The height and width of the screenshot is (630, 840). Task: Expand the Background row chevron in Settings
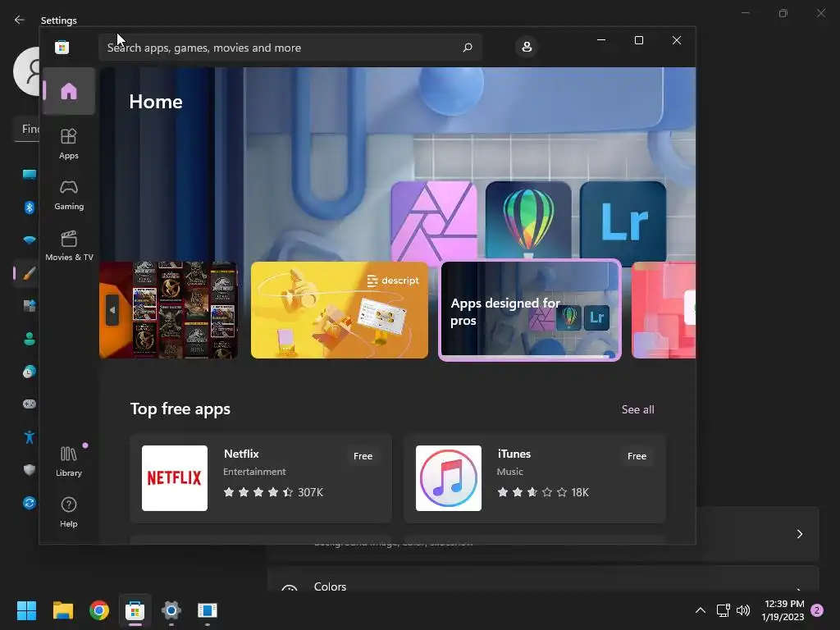pos(799,534)
